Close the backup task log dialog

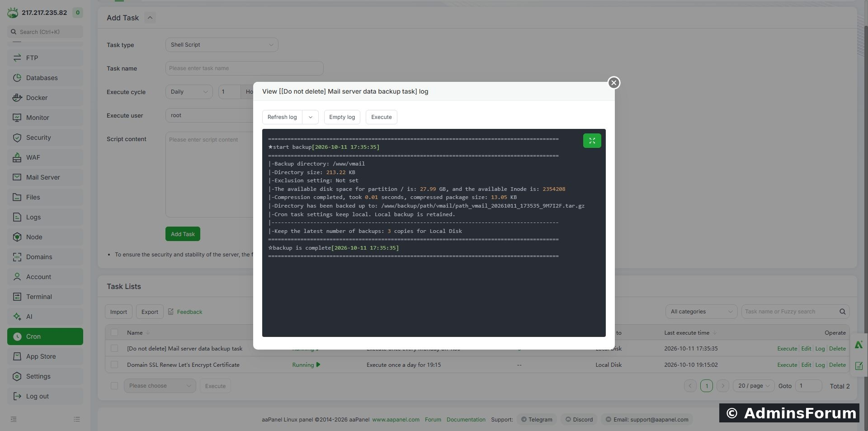tap(613, 83)
